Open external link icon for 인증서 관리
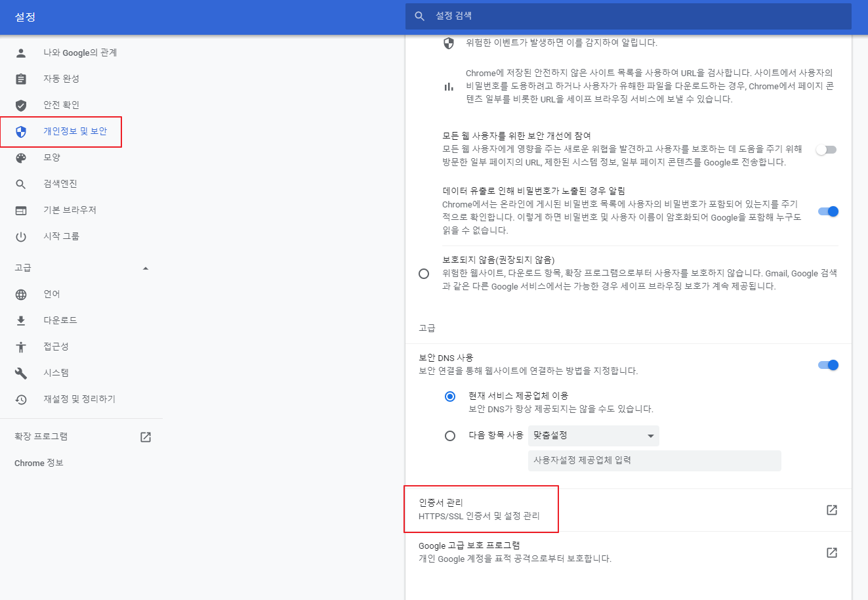This screenshot has width=868, height=600. click(x=831, y=510)
